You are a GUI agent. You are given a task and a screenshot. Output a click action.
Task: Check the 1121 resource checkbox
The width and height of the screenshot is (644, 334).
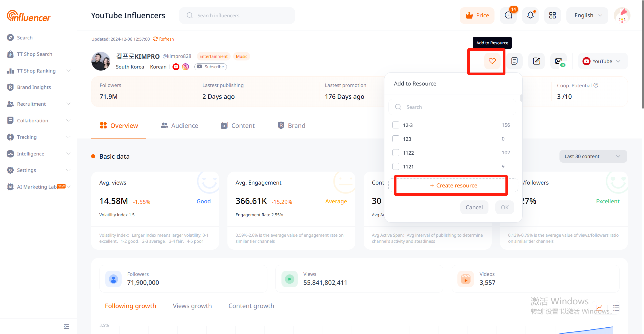point(396,166)
